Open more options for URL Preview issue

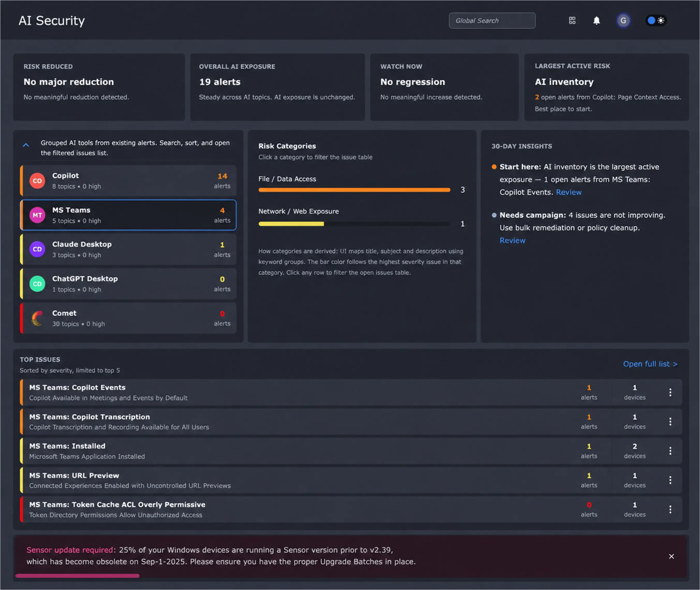coord(670,480)
